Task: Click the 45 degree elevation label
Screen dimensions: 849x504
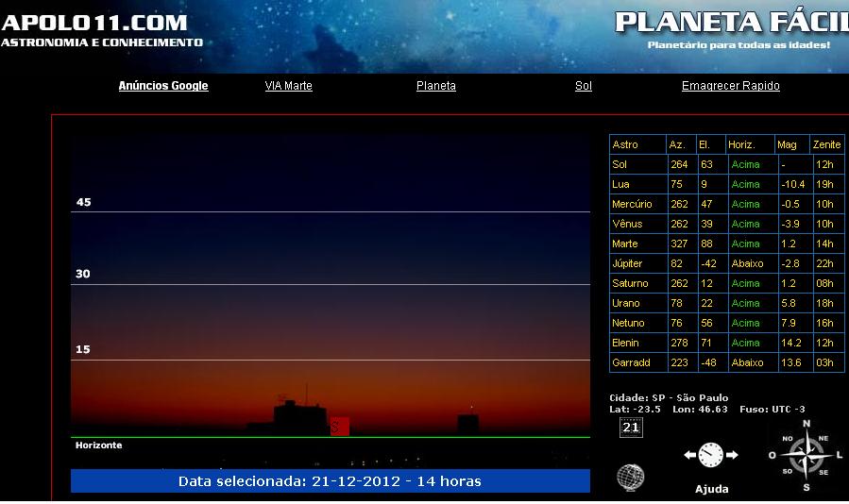Action: point(83,202)
